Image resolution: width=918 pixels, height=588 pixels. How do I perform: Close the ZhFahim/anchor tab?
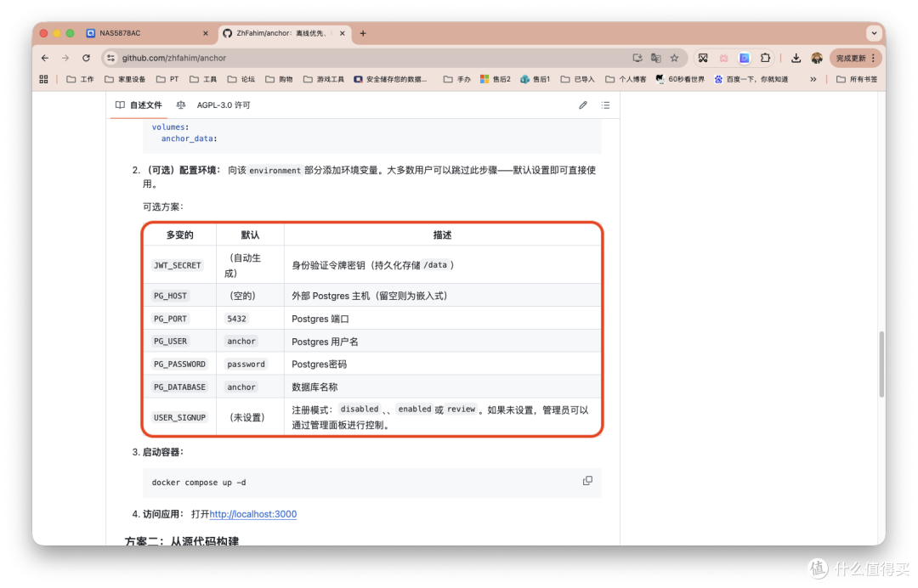(343, 33)
